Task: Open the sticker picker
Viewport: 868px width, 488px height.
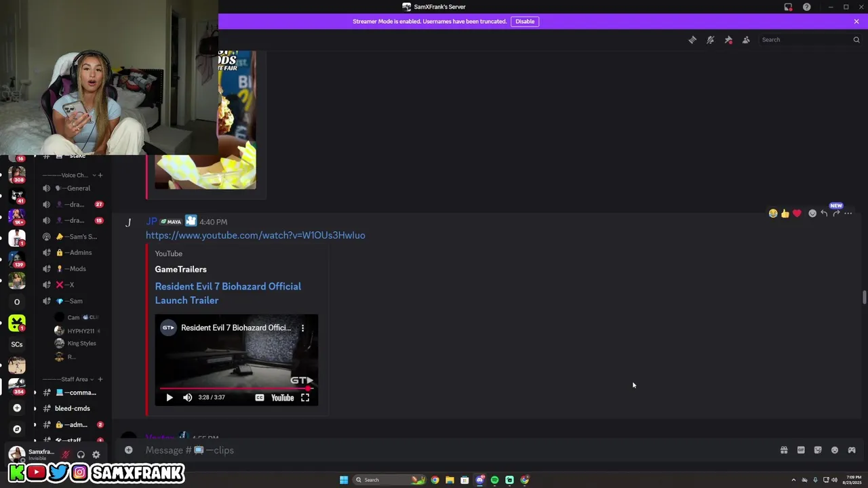Action: coord(818,450)
